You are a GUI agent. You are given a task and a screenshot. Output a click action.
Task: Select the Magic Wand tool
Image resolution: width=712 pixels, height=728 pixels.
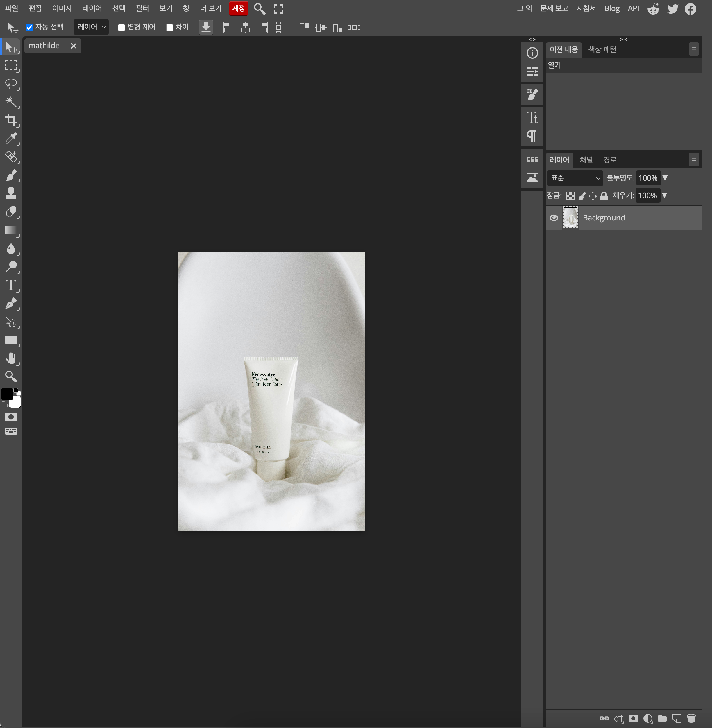tap(11, 102)
